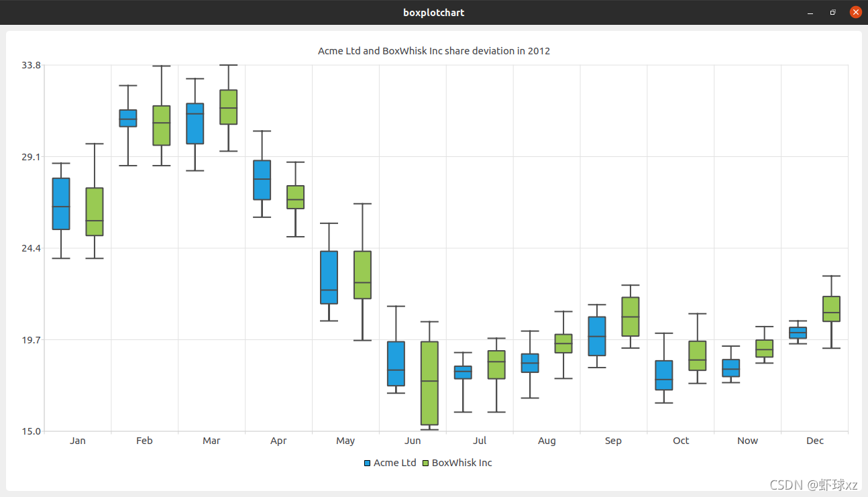This screenshot has width=868, height=497.
Task: Click the BoxWhisk Inc legend label
Action: pyautogui.click(x=462, y=463)
